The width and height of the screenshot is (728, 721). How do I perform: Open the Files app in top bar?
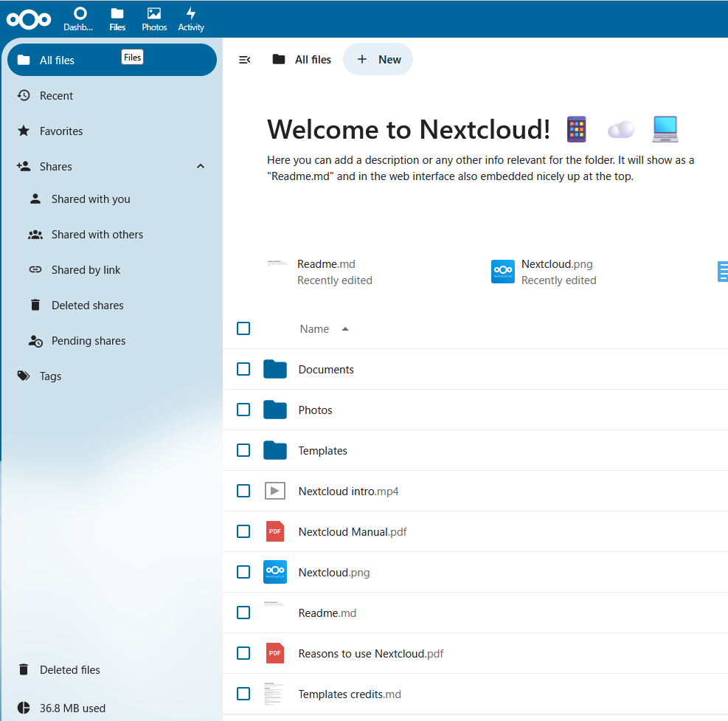[117, 19]
